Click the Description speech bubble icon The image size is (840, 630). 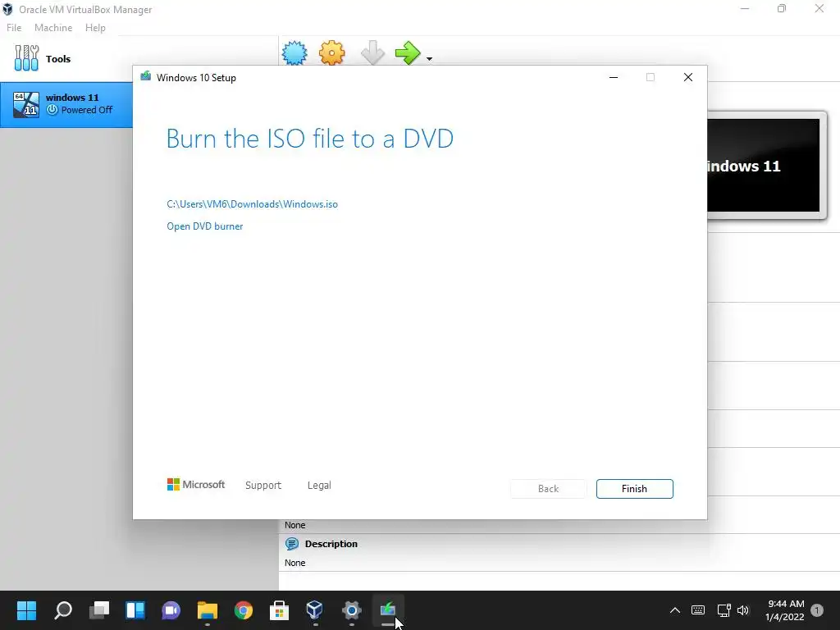coord(292,544)
